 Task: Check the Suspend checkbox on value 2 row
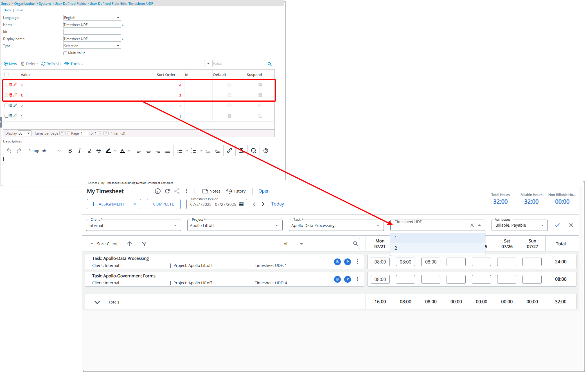260,106
